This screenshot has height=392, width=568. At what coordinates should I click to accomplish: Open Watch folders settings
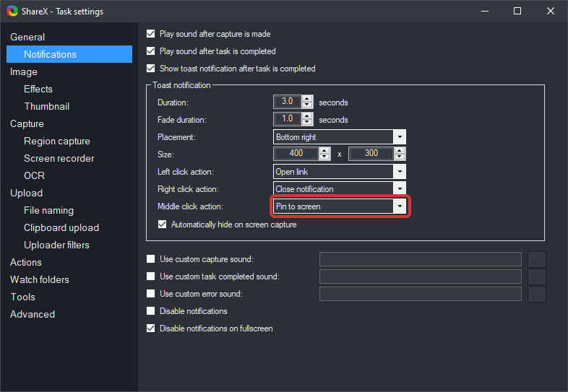[40, 280]
